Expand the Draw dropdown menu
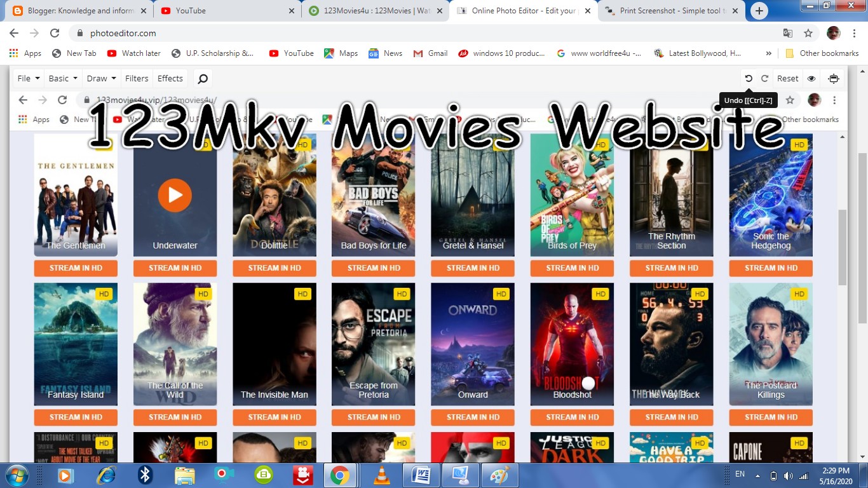Image resolution: width=868 pixels, height=488 pixels. [x=102, y=78]
